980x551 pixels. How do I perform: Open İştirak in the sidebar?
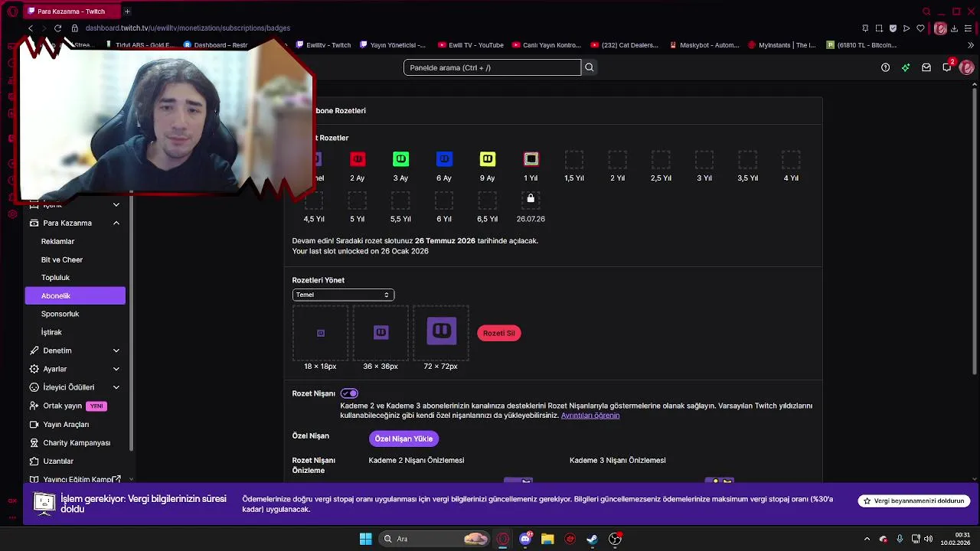click(51, 332)
